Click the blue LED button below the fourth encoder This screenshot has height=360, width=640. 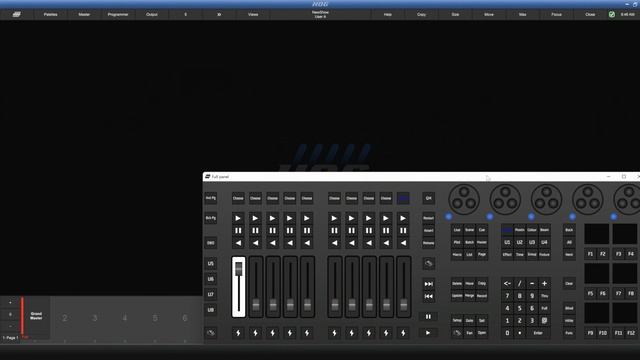573,217
